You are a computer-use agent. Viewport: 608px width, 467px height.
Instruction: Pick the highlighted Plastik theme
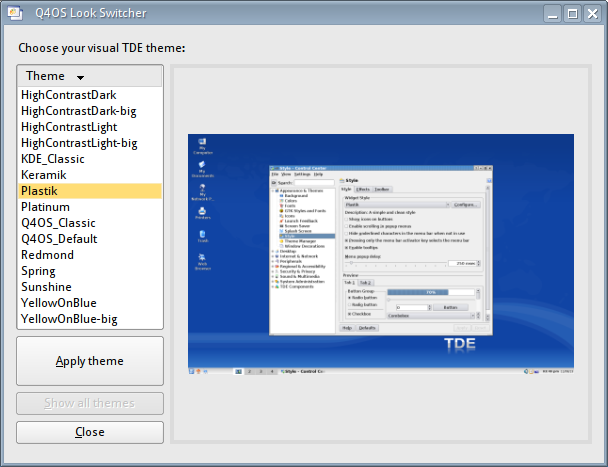pyautogui.click(x=90, y=191)
